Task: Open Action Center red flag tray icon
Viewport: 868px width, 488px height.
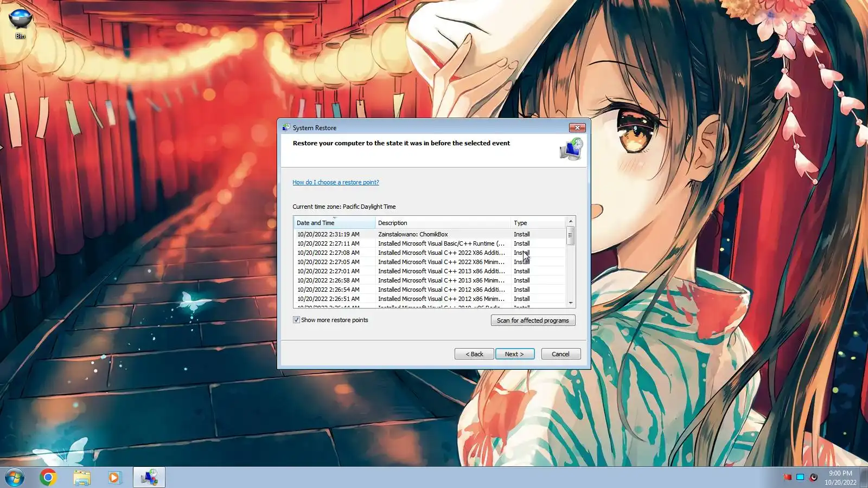Action: click(x=788, y=477)
